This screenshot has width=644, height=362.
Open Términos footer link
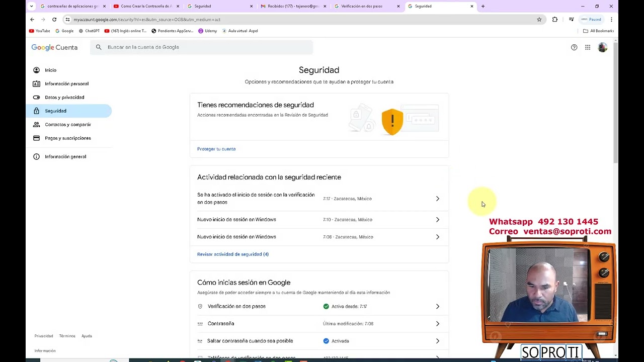click(67, 336)
